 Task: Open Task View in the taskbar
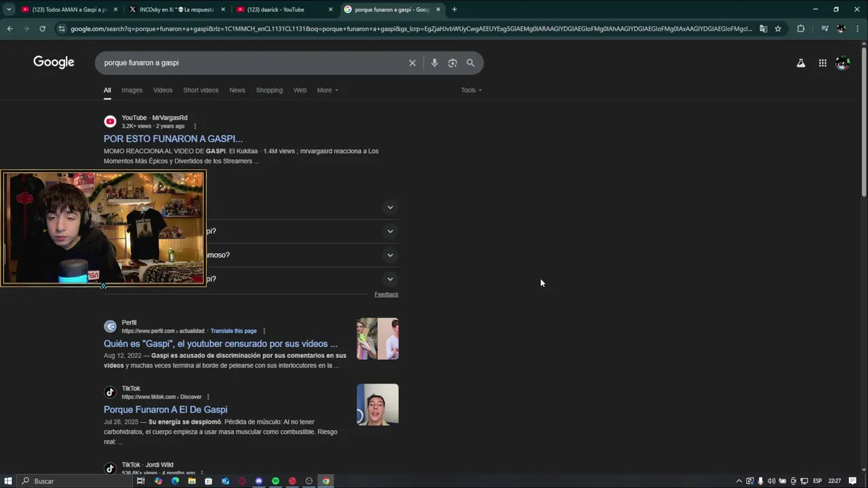[x=140, y=481]
